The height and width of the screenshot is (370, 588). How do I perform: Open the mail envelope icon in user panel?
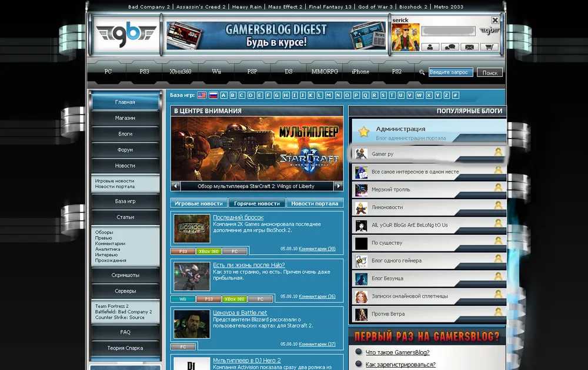pyautogui.click(x=469, y=47)
